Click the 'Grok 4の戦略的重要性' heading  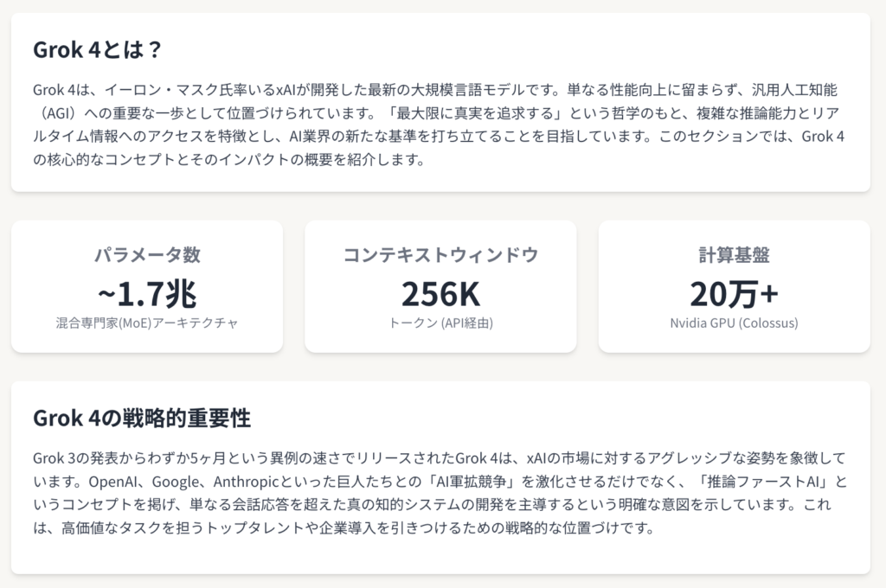(x=142, y=419)
